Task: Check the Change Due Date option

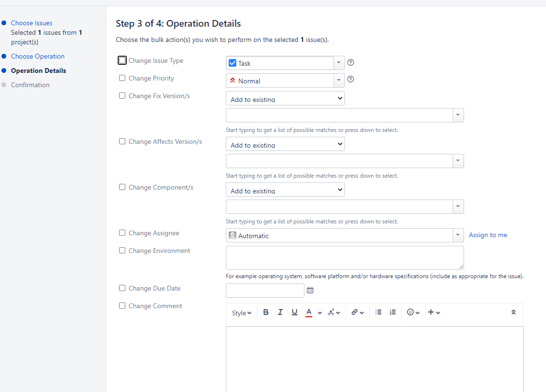Action: coord(122,288)
